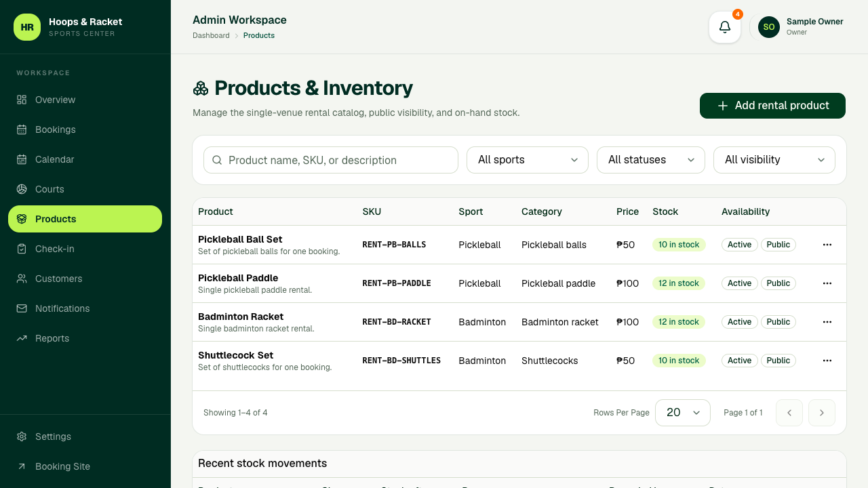The width and height of the screenshot is (868, 488).
Task: Go to next page arrow
Action: point(822,413)
